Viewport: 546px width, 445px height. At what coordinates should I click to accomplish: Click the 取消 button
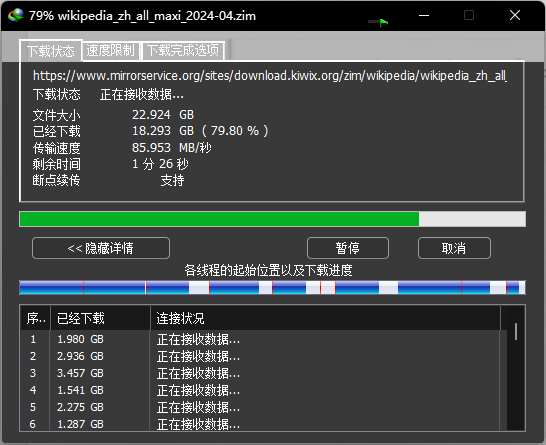click(454, 248)
